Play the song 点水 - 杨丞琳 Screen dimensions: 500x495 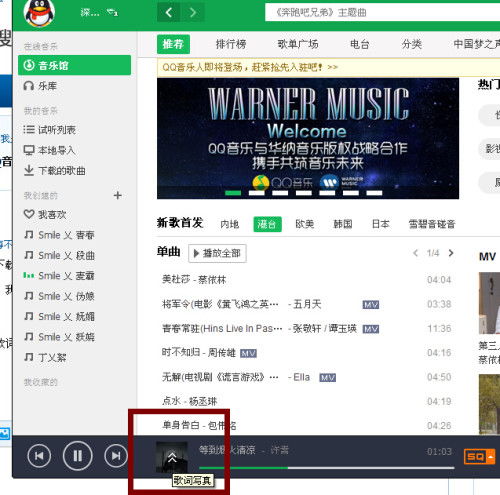pyautogui.click(x=189, y=401)
